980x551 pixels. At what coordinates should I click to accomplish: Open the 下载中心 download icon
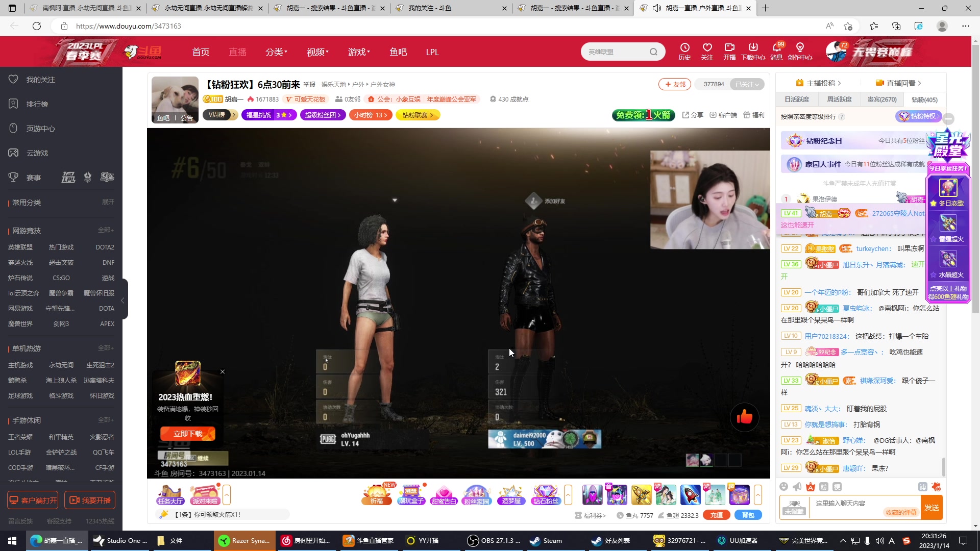pyautogui.click(x=753, y=51)
